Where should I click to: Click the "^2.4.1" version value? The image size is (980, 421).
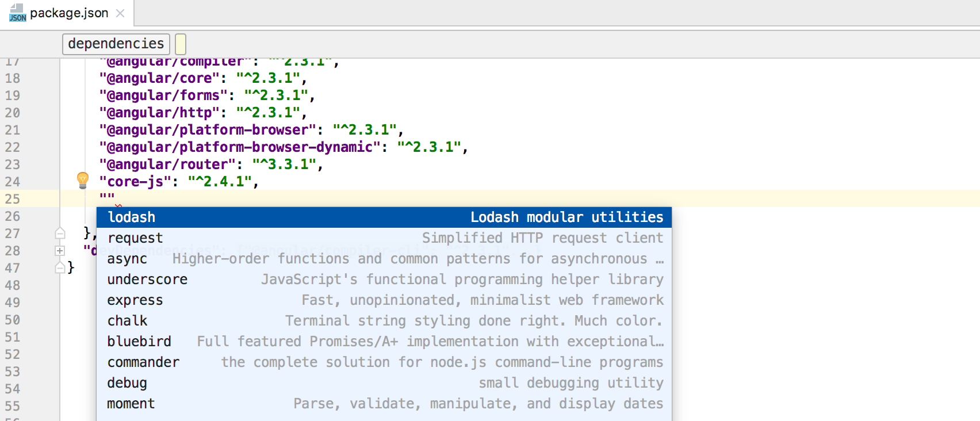tap(220, 182)
